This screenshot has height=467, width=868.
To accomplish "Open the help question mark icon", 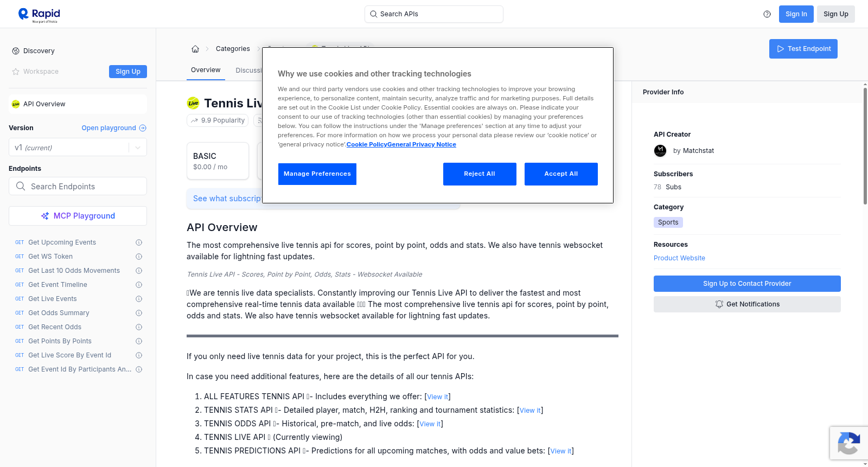I will pos(767,14).
